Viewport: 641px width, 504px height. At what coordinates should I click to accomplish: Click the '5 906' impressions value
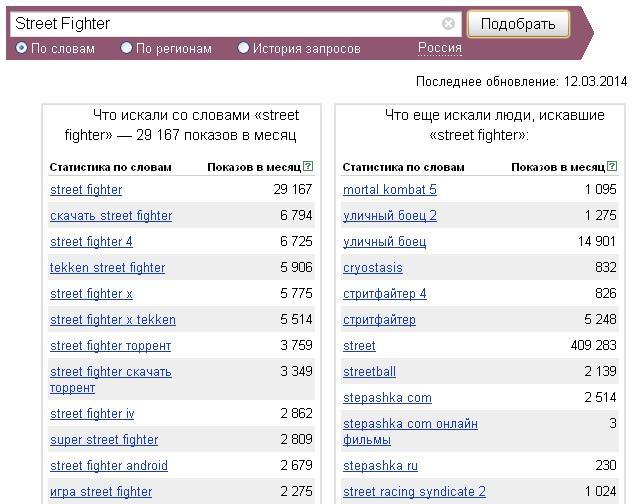tap(296, 267)
